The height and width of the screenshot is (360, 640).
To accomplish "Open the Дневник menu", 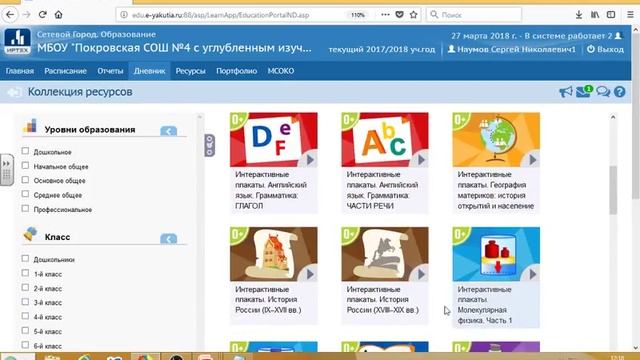I will [x=149, y=71].
